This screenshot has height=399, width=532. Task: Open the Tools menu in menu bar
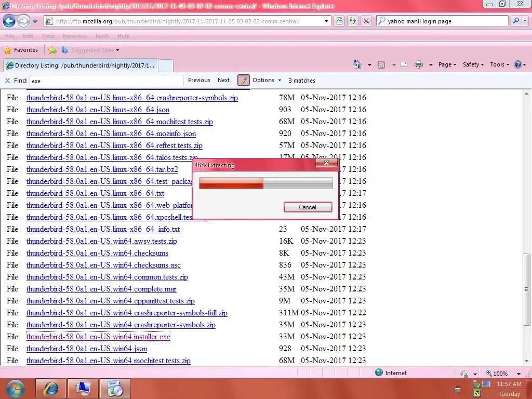tap(102, 36)
